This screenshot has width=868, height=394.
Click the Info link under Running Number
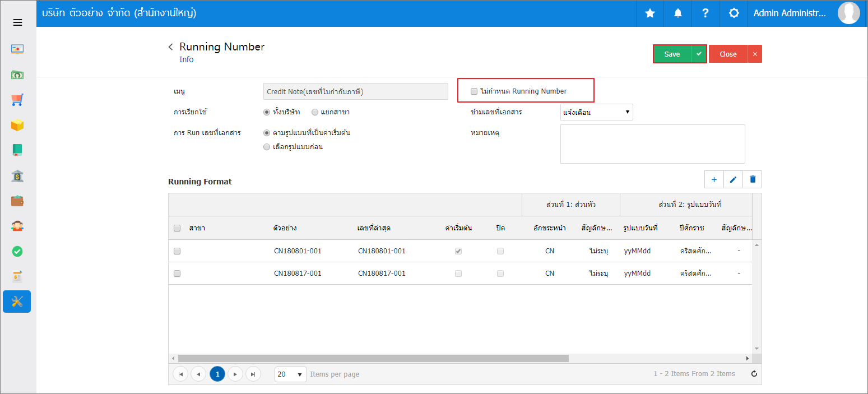186,59
